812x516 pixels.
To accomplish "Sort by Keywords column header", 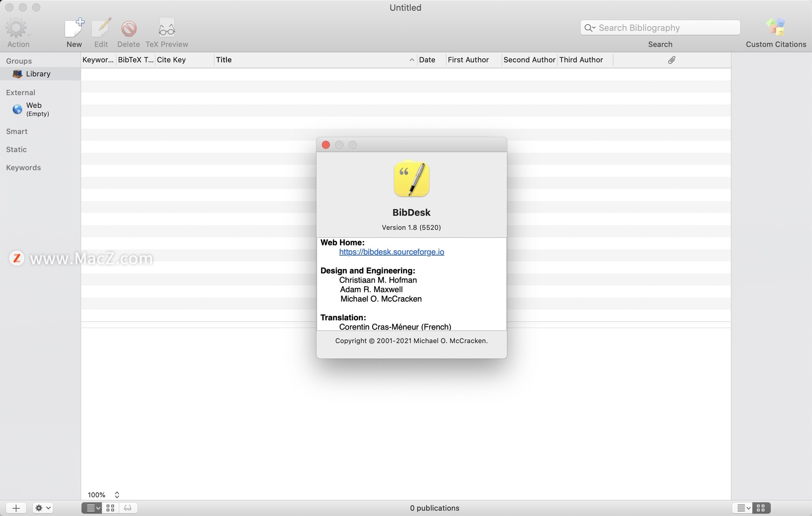I will tap(98, 60).
